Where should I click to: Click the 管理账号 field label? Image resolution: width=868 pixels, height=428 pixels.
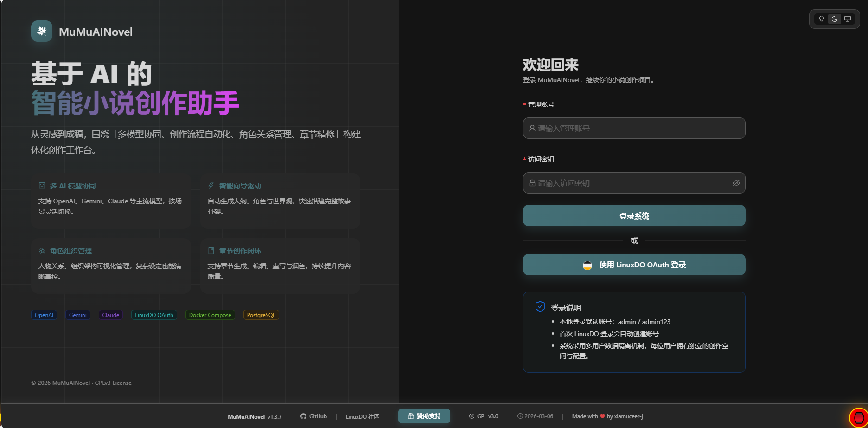541,104
